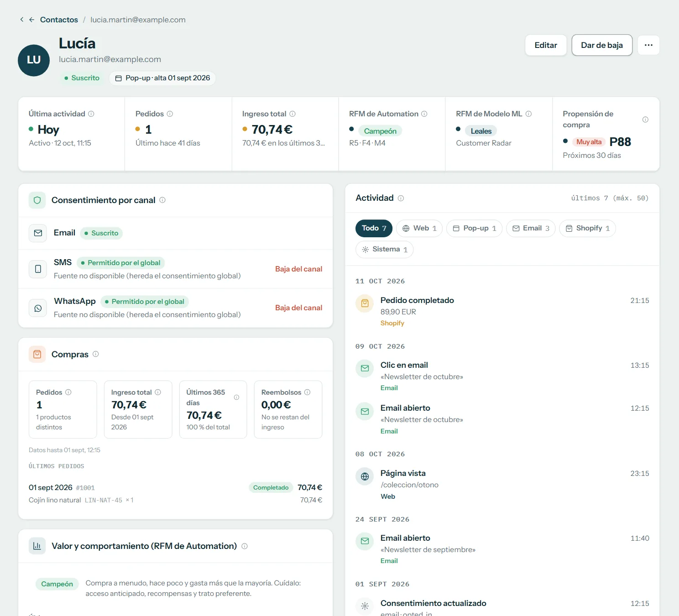Filter activity by Sistema
Screen dimensions: 679x616
(x=385, y=249)
